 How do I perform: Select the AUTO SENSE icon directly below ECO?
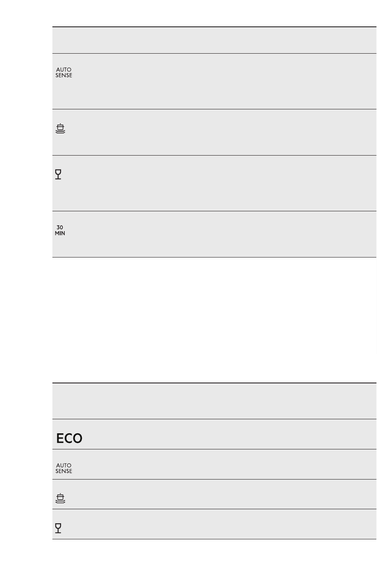(x=64, y=468)
